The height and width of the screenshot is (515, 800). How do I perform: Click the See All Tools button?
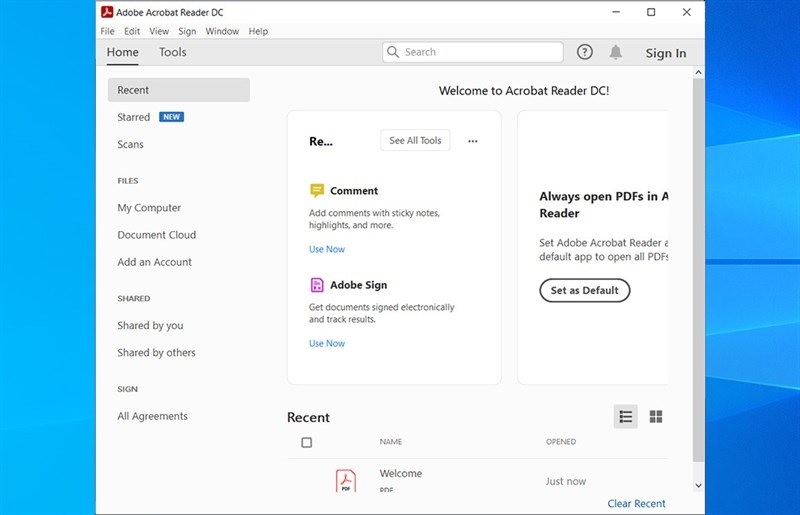(415, 141)
